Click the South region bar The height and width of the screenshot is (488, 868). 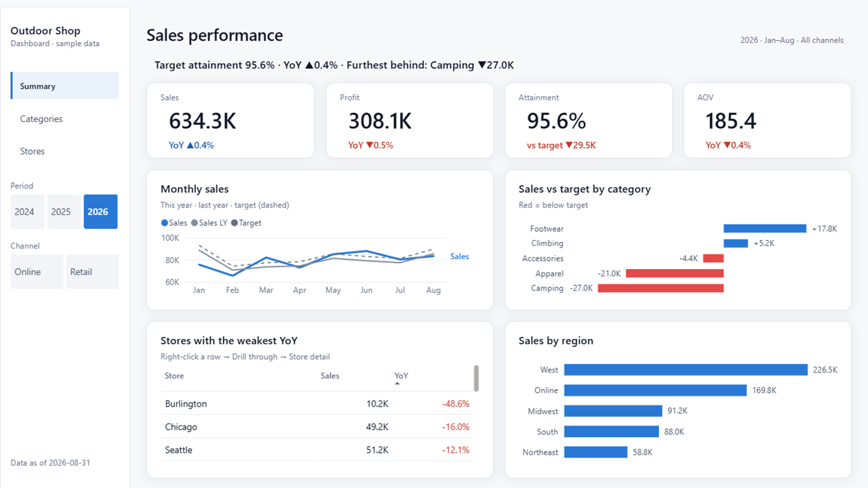[612, 432]
